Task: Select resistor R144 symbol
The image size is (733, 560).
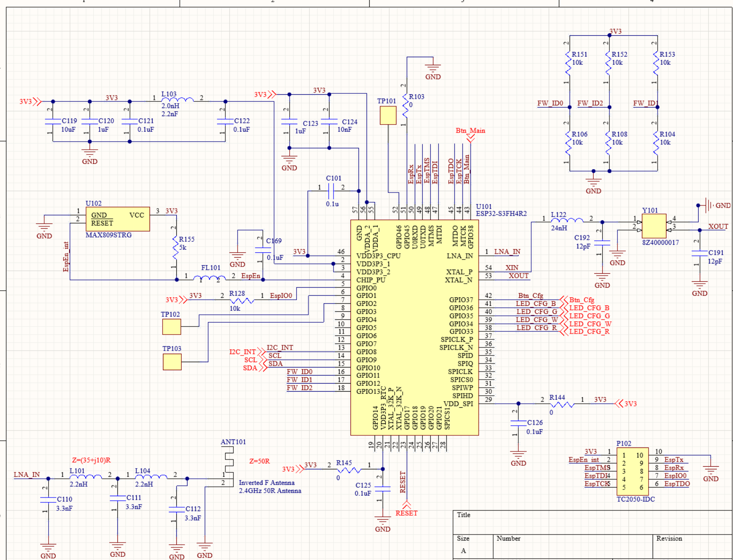Action: tap(561, 404)
